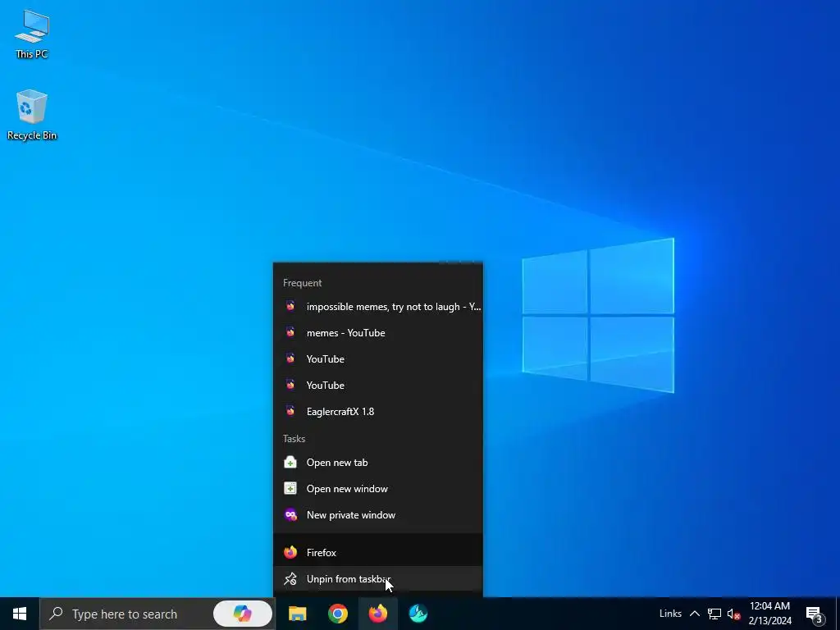Click the search magnifier icon
Image resolution: width=840 pixels, height=630 pixels.
pyautogui.click(x=56, y=614)
